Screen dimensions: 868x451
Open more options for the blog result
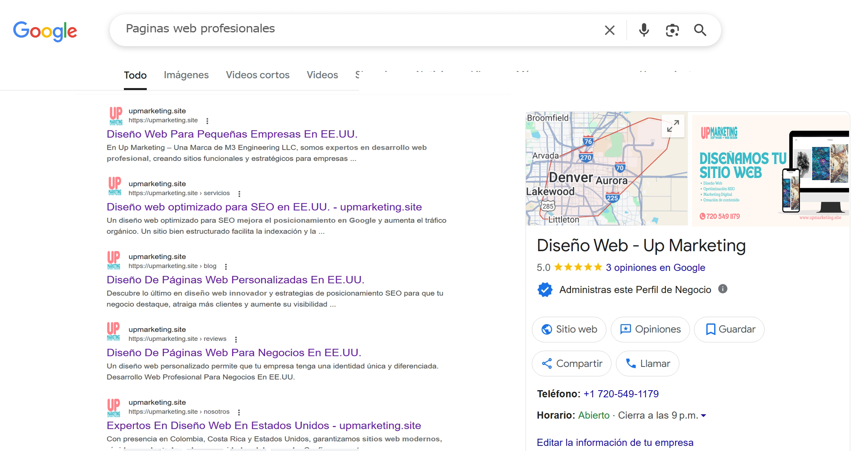[226, 267]
